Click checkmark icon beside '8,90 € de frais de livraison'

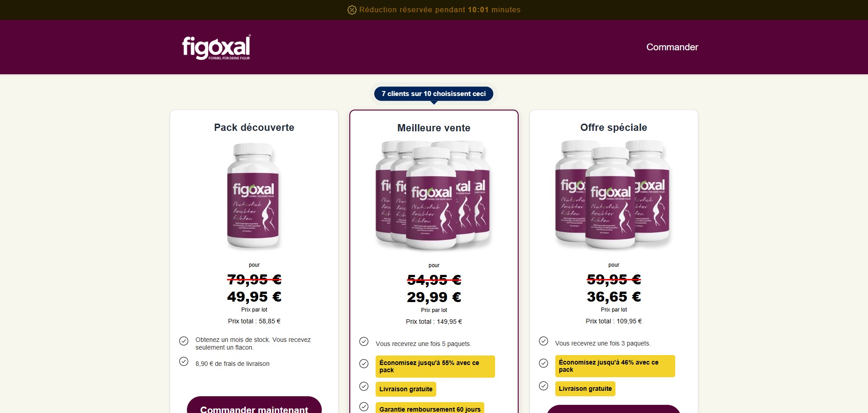tap(184, 361)
